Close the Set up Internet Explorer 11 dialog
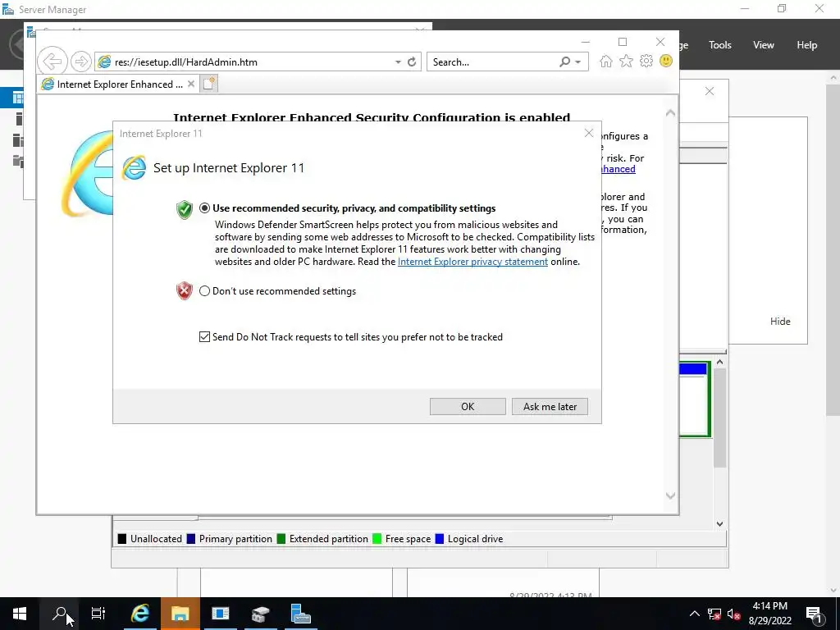This screenshot has height=630, width=840. click(589, 133)
